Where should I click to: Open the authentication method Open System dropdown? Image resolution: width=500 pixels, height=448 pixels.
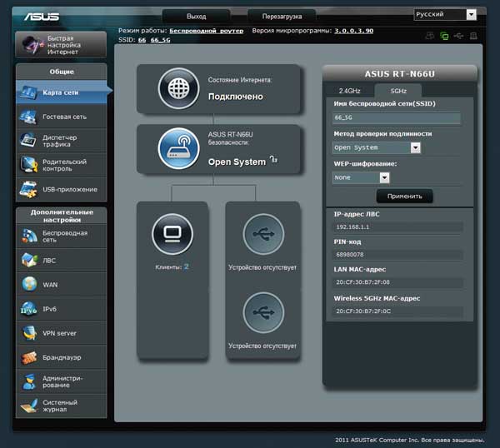[x=377, y=147]
